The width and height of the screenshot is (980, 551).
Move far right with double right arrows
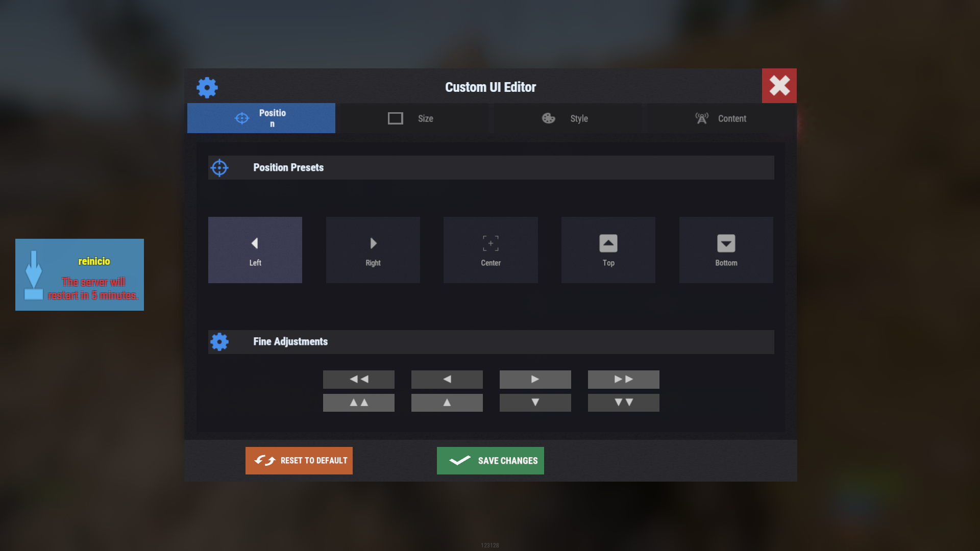624,379
